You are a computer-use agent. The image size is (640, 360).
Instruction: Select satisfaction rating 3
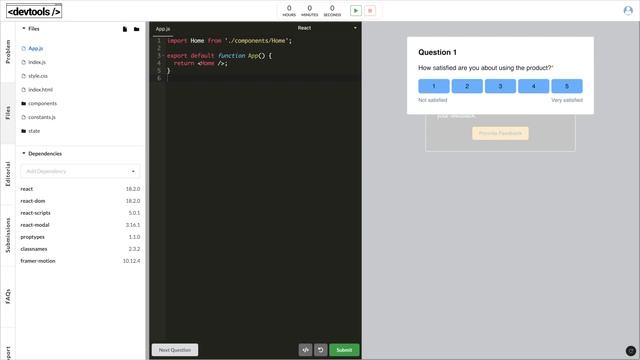[x=500, y=86]
